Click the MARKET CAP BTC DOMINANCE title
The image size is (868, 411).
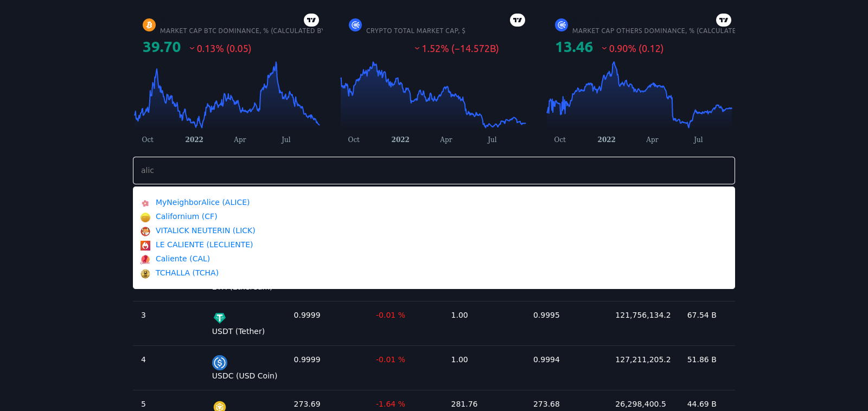pyautogui.click(x=241, y=31)
